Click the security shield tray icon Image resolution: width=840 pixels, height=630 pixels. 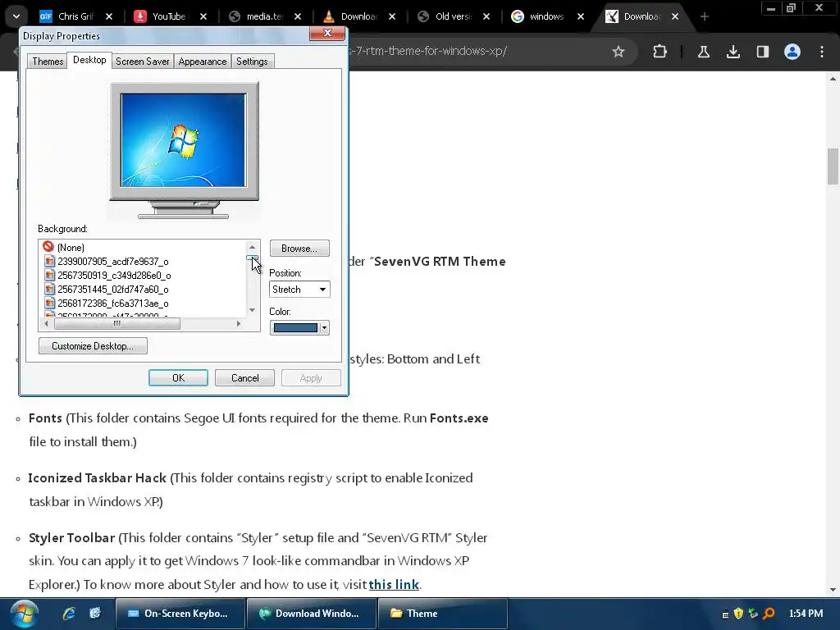coord(738,614)
